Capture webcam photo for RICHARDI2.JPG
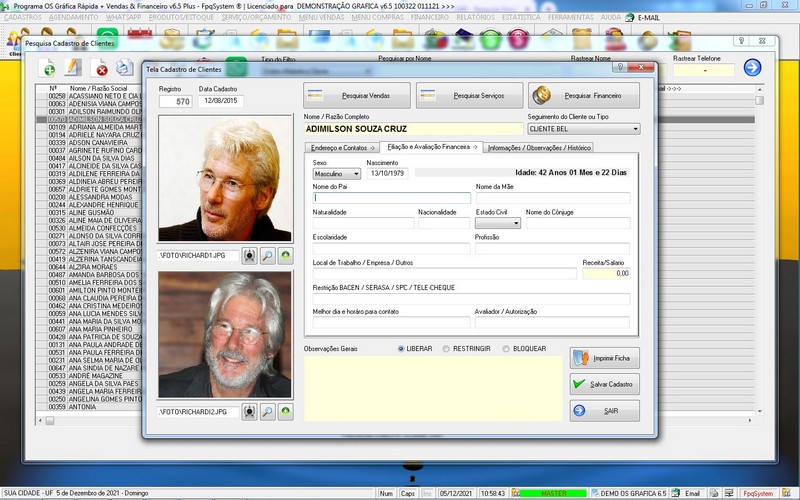The image size is (800, 500). tap(249, 412)
